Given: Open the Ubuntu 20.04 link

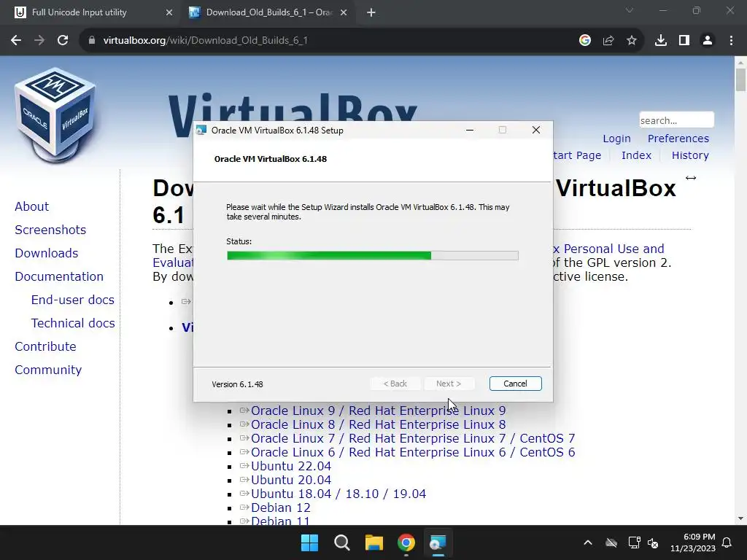Looking at the screenshot, I should (290, 480).
